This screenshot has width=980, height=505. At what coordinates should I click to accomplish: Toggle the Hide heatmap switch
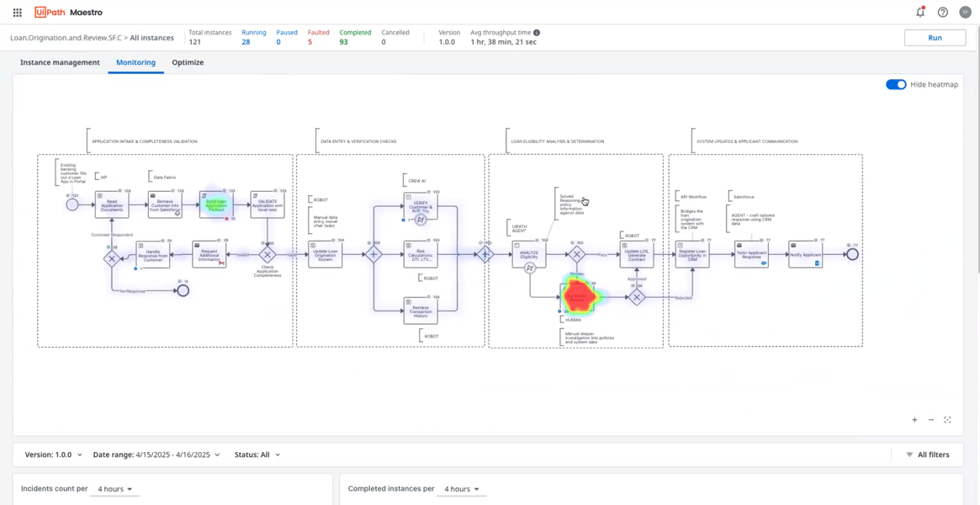[896, 84]
